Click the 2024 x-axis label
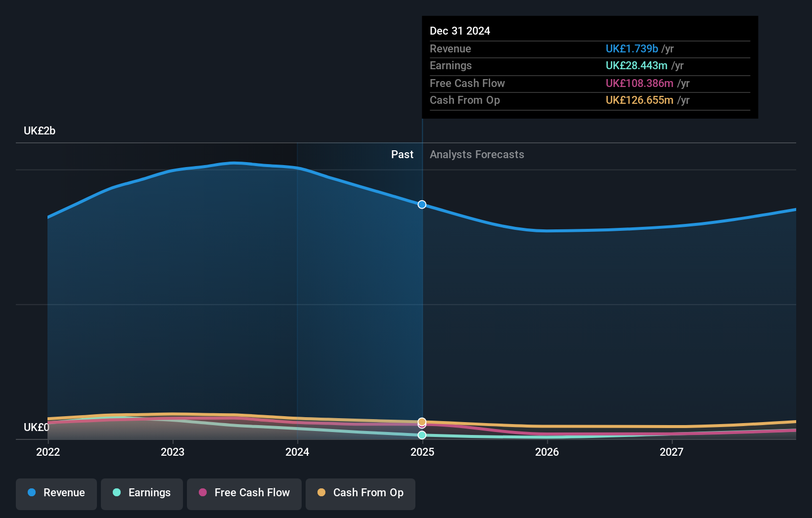Viewport: 812px width, 518px height. click(297, 452)
